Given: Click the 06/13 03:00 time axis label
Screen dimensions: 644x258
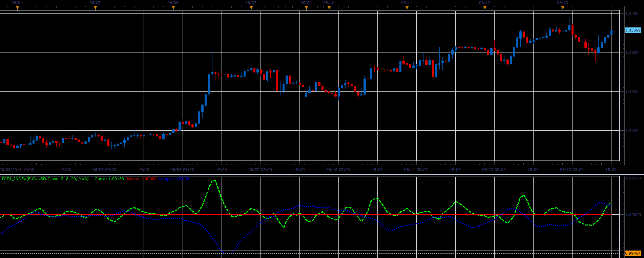Looking at the screenshot, I should pyautogui.click(x=572, y=170).
